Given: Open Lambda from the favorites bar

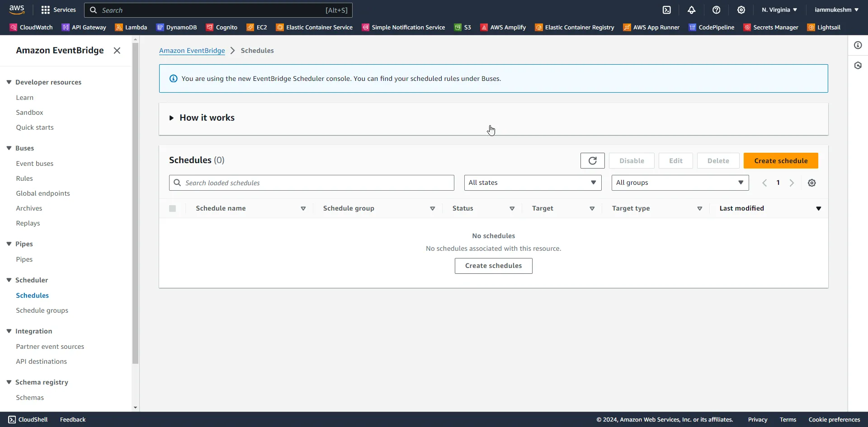Looking at the screenshot, I should pyautogui.click(x=131, y=27).
